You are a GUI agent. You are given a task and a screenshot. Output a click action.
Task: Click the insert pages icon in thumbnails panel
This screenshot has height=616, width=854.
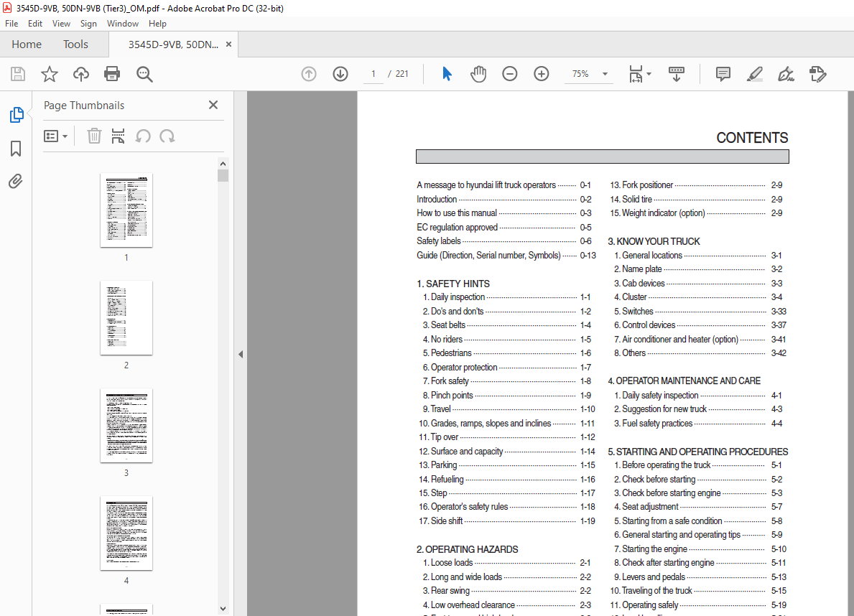tap(119, 136)
